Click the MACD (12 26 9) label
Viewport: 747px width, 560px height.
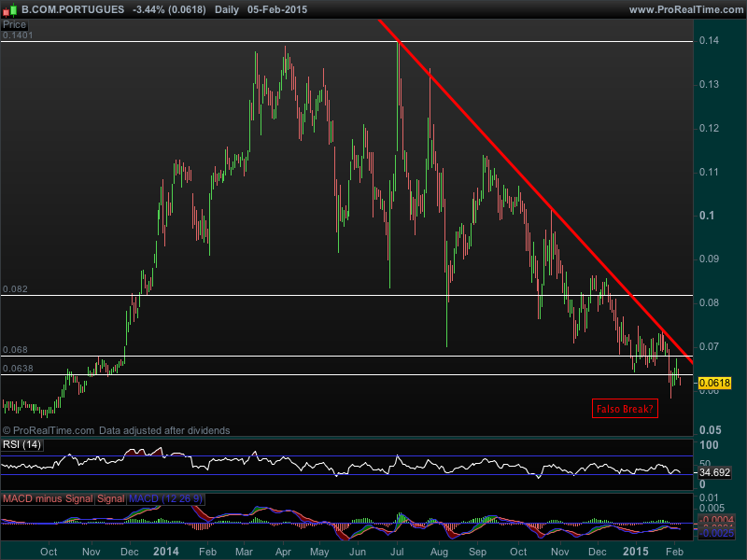tap(166, 498)
